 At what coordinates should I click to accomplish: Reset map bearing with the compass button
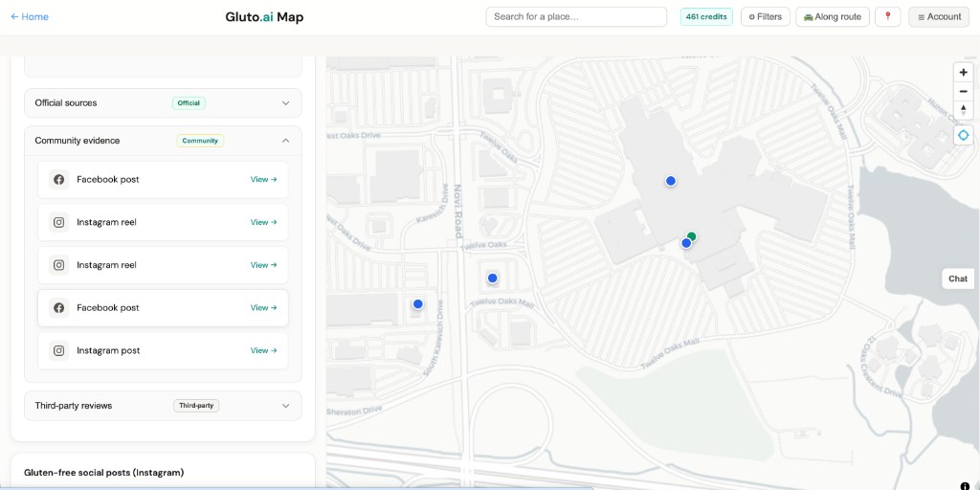pos(963,111)
